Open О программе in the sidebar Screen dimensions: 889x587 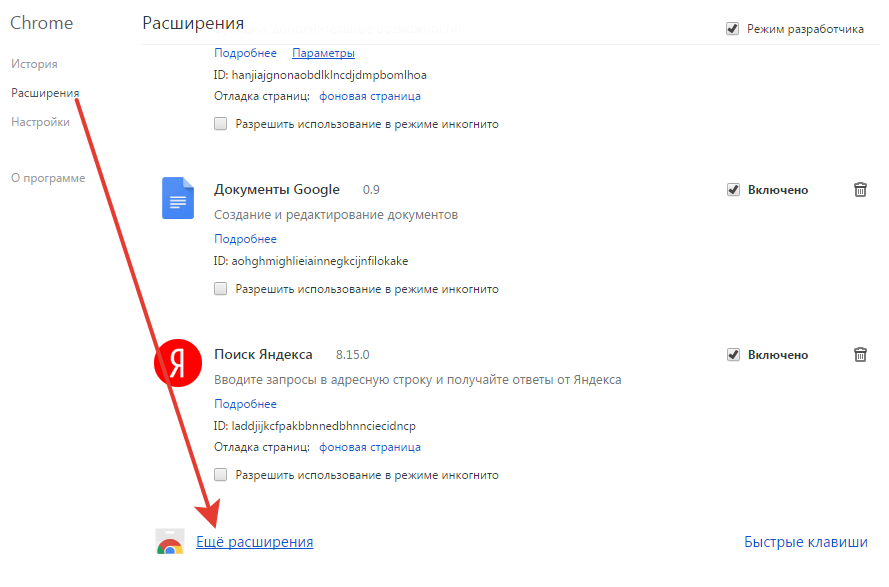pyautogui.click(x=48, y=178)
